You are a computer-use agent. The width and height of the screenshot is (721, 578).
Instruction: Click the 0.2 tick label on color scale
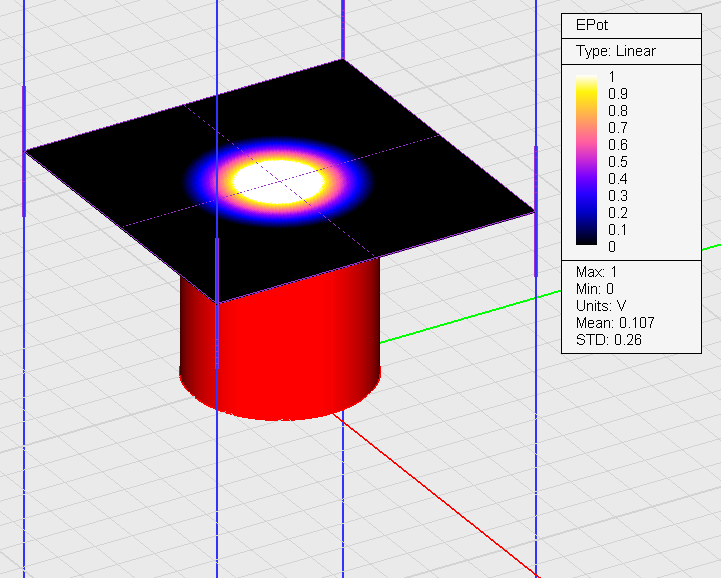pyautogui.click(x=618, y=213)
